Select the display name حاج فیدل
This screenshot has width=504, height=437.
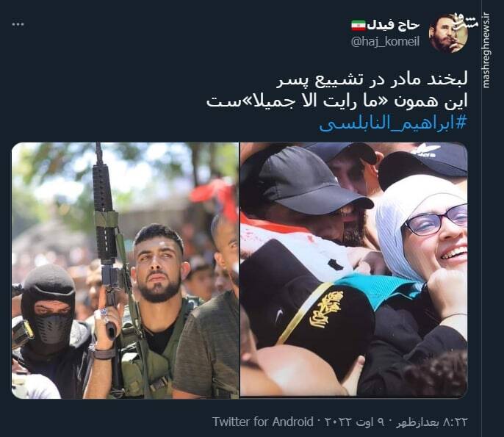click(x=394, y=25)
